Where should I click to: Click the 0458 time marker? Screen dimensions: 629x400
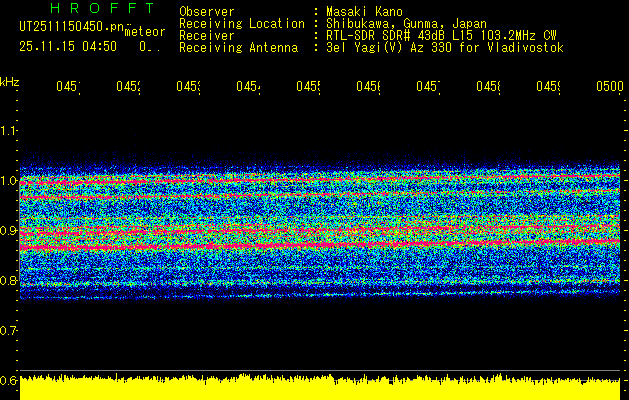[x=489, y=86]
